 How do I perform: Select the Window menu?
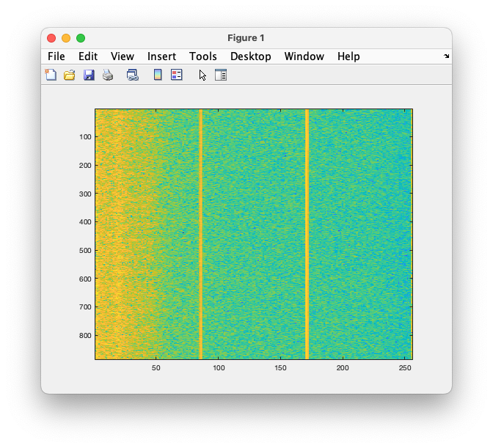pos(304,56)
